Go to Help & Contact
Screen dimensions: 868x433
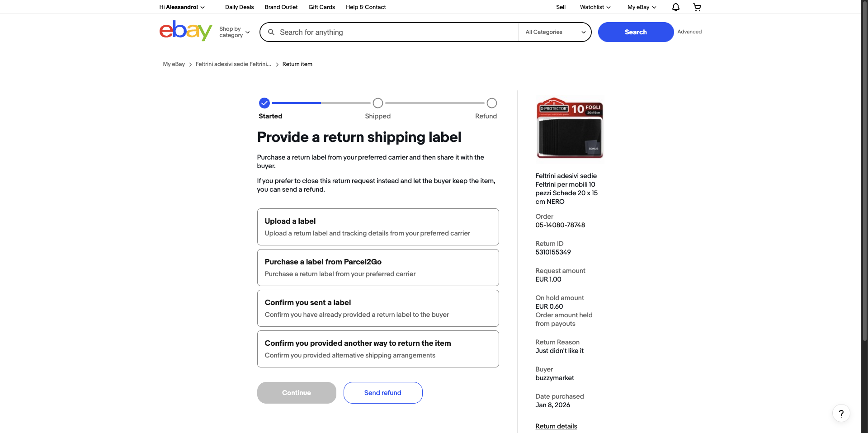click(x=366, y=7)
